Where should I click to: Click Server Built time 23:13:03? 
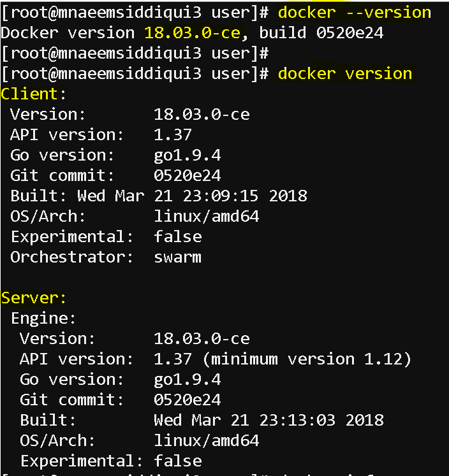[x=297, y=421]
